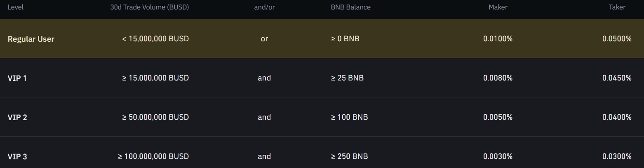This screenshot has width=644, height=168.
Task: Click the 0.0080% maker fee for VIP 1
Action: point(498,78)
